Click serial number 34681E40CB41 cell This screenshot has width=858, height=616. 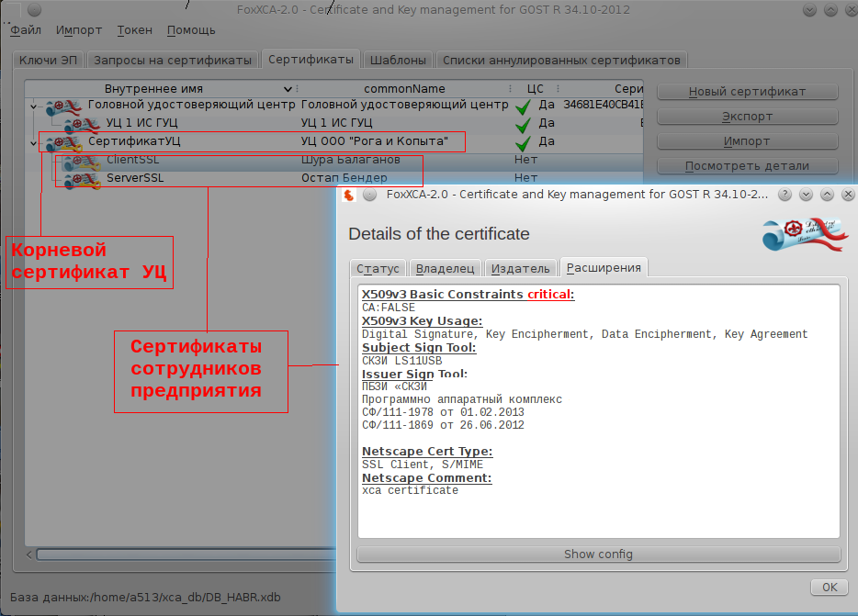[x=603, y=105]
